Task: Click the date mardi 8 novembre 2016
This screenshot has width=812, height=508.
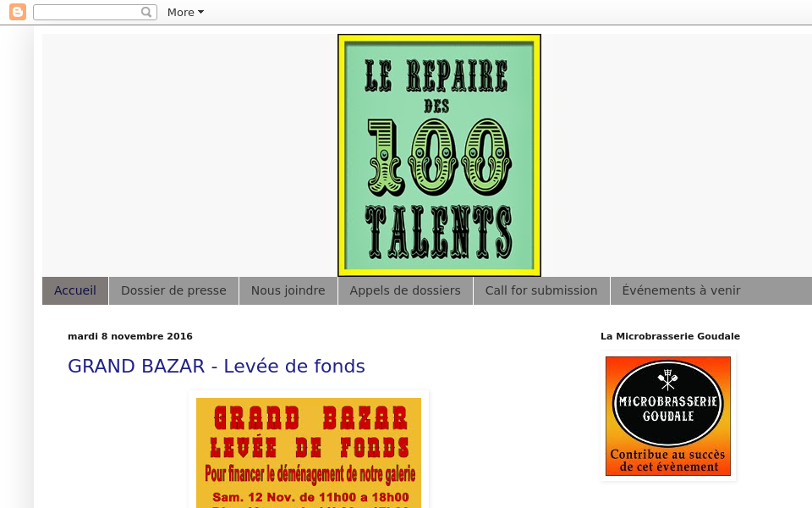Action: (130, 336)
